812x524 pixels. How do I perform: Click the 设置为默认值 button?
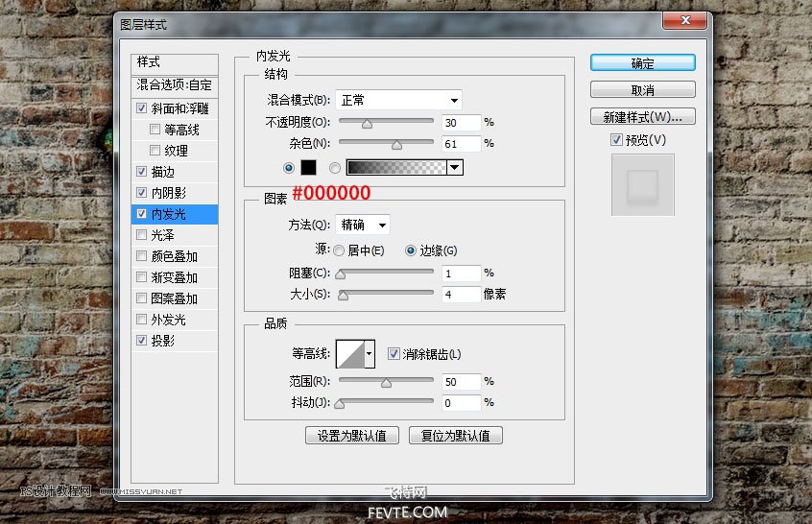(352, 436)
